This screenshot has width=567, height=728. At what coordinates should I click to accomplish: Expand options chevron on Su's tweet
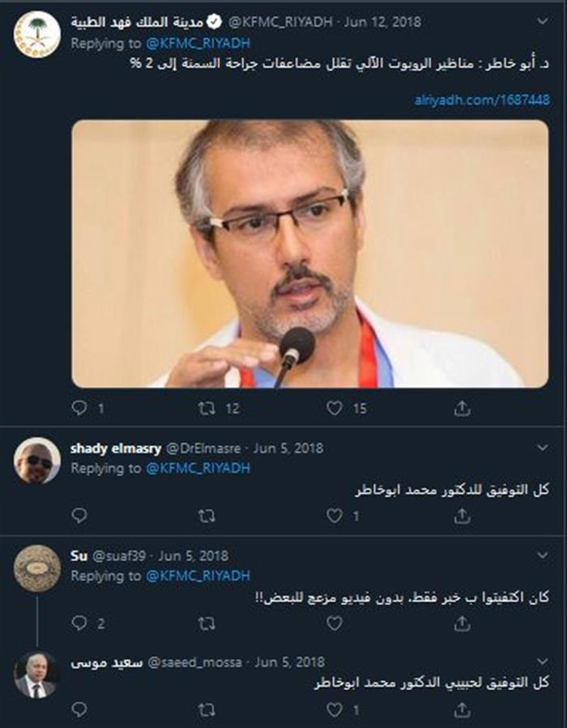click(543, 555)
